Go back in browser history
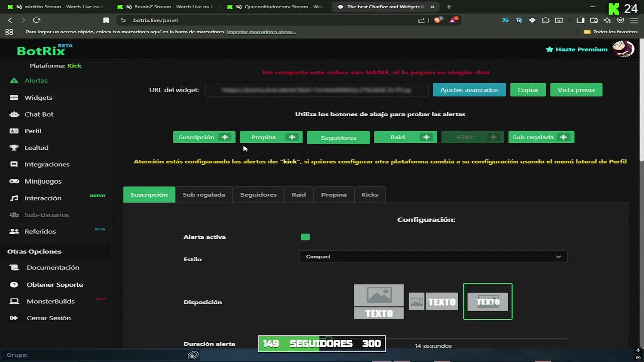 pyautogui.click(x=10, y=20)
